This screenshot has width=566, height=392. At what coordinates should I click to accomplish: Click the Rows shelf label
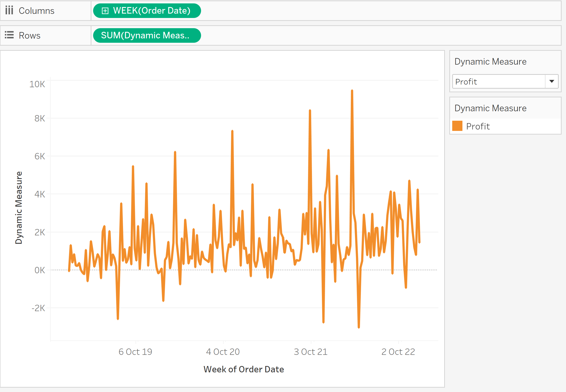click(29, 35)
